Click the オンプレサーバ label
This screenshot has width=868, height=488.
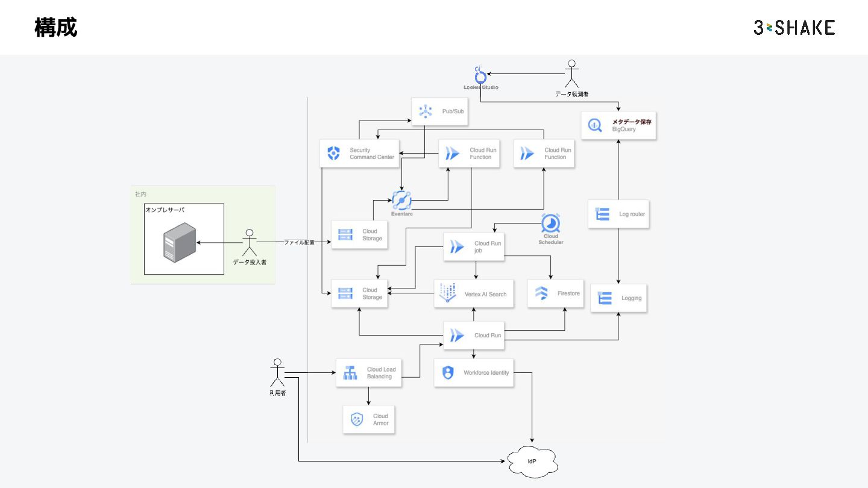click(165, 210)
